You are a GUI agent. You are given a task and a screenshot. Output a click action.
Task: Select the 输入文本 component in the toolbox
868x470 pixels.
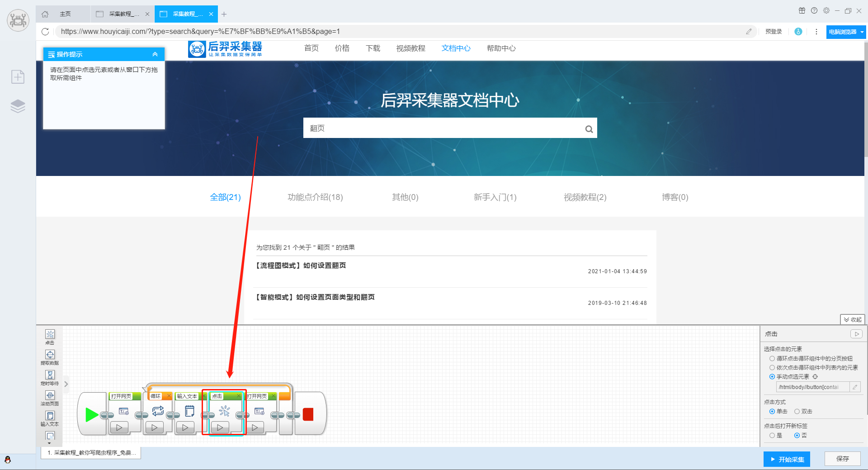pyautogui.click(x=50, y=418)
